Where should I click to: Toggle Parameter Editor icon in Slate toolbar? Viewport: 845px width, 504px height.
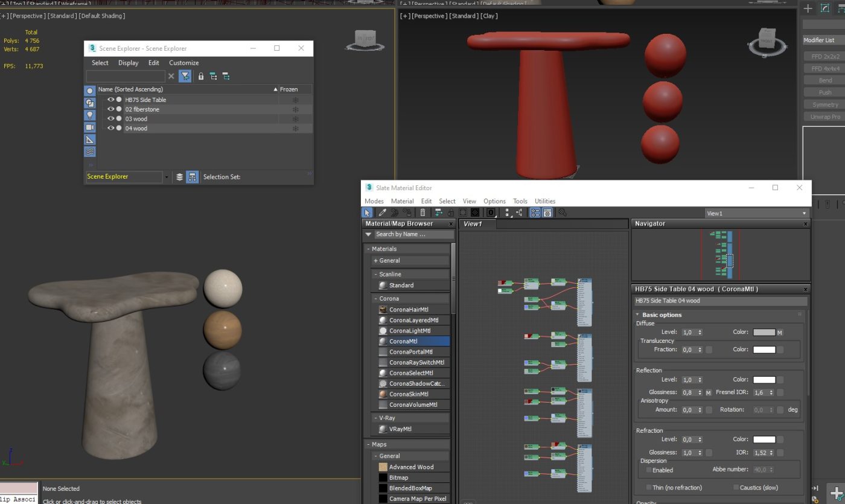point(547,212)
